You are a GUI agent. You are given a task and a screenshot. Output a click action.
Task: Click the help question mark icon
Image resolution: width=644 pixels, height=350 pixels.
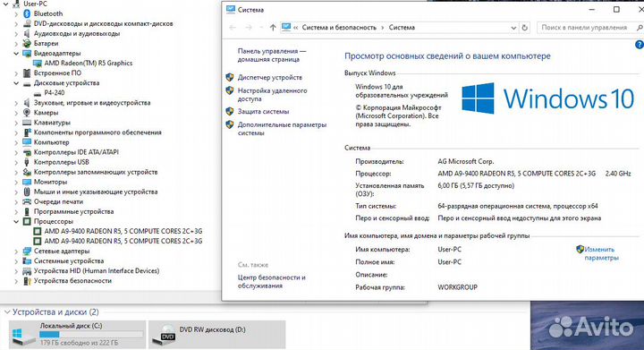click(639, 45)
